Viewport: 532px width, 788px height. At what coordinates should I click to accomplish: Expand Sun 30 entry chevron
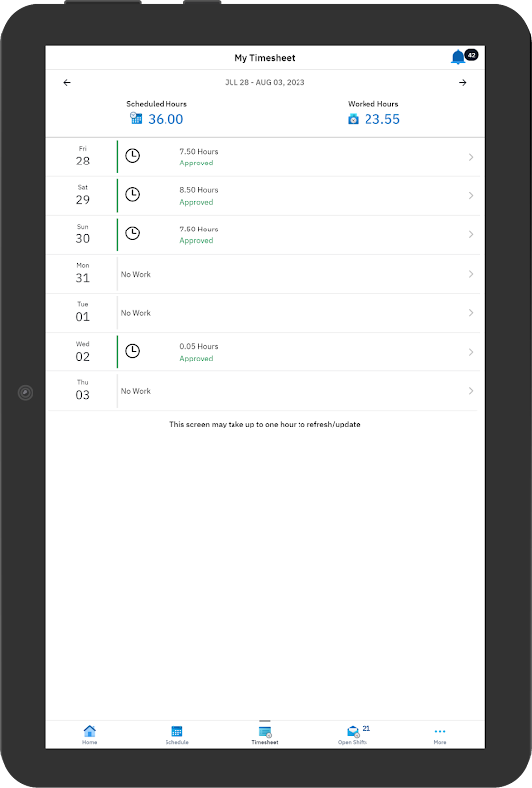471,234
